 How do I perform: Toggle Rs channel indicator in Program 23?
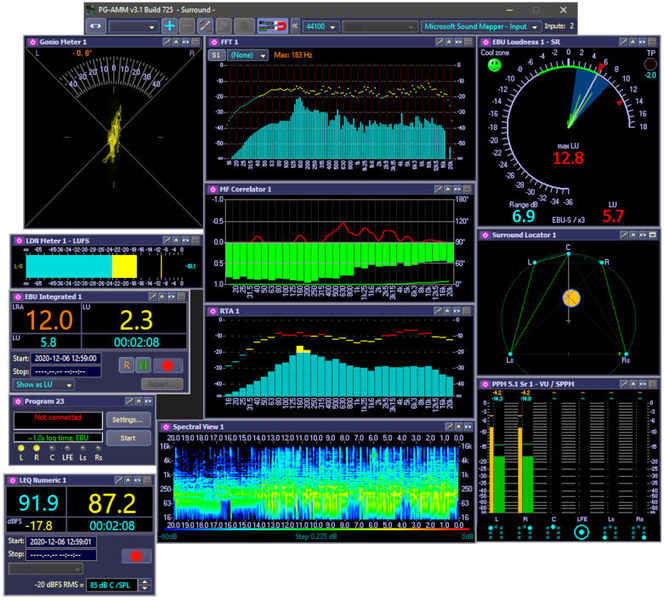coord(98,448)
